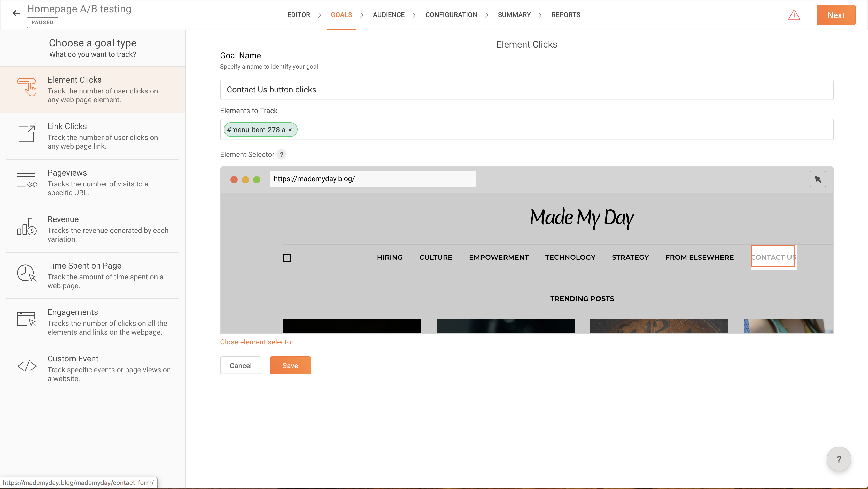Select the Element Clicks goal icon
868x489 pixels.
pyautogui.click(x=27, y=87)
